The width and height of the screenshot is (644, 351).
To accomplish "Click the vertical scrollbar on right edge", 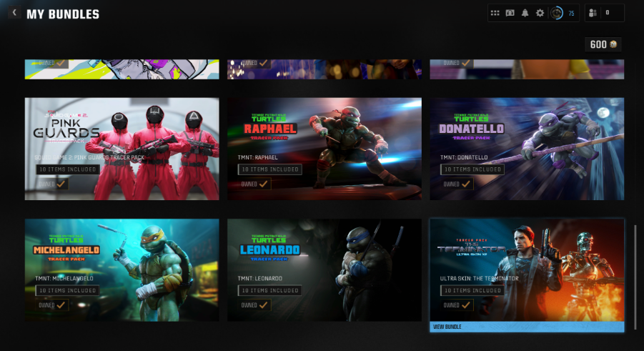I will [x=636, y=277].
